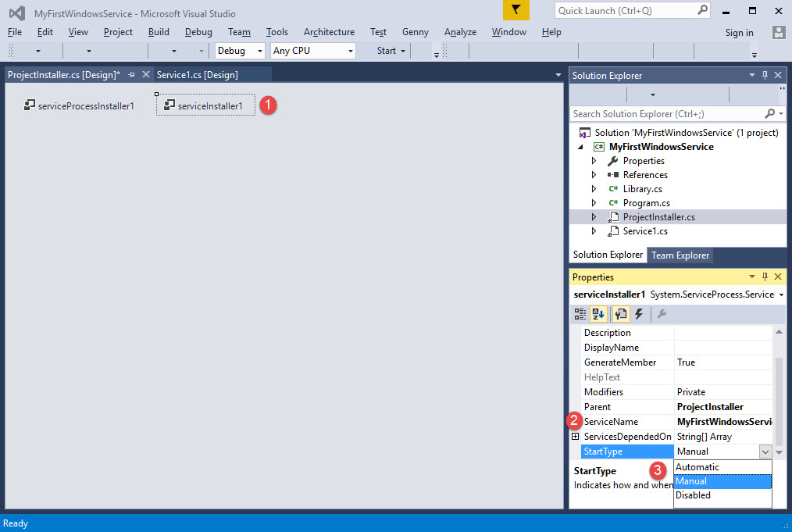Toggle the Properties page button

tap(621, 314)
